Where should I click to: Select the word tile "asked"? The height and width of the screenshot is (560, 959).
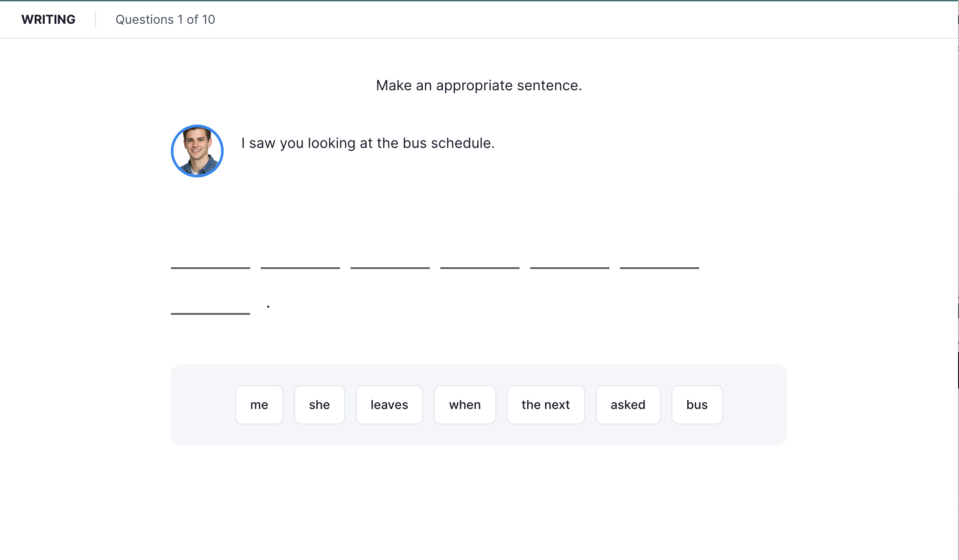tap(628, 405)
